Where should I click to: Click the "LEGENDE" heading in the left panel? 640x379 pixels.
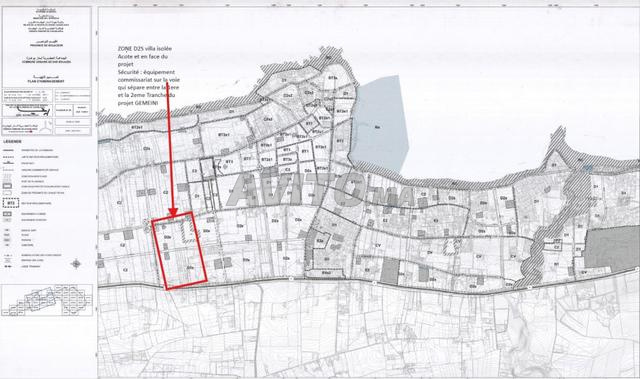click(x=12, y=142)
